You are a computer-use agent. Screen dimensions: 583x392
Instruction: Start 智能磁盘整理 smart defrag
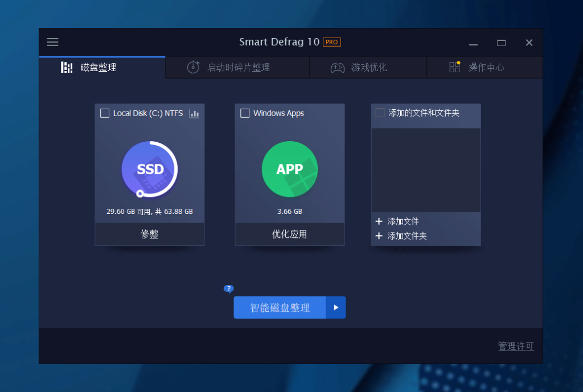280,307
